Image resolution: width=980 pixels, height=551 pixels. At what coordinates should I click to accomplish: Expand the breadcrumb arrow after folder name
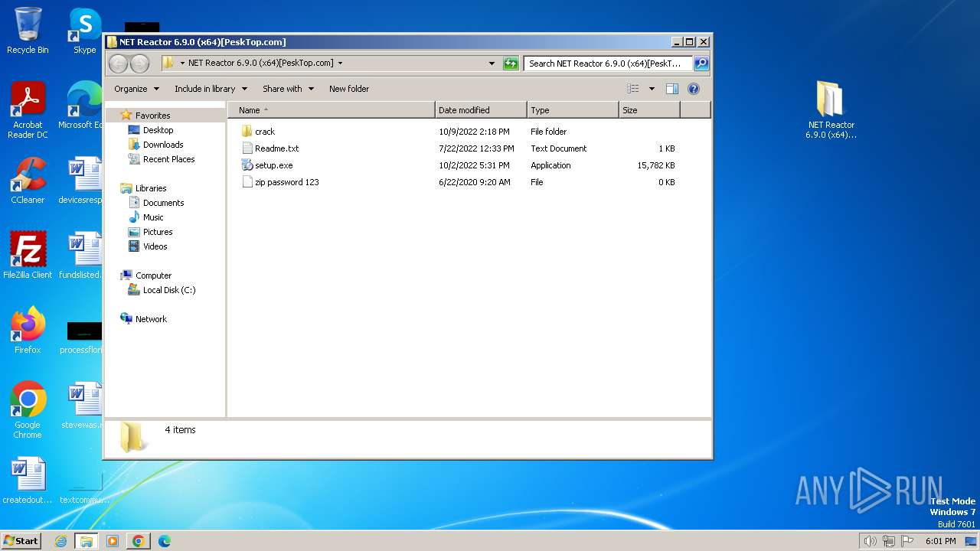coord(340,64)
